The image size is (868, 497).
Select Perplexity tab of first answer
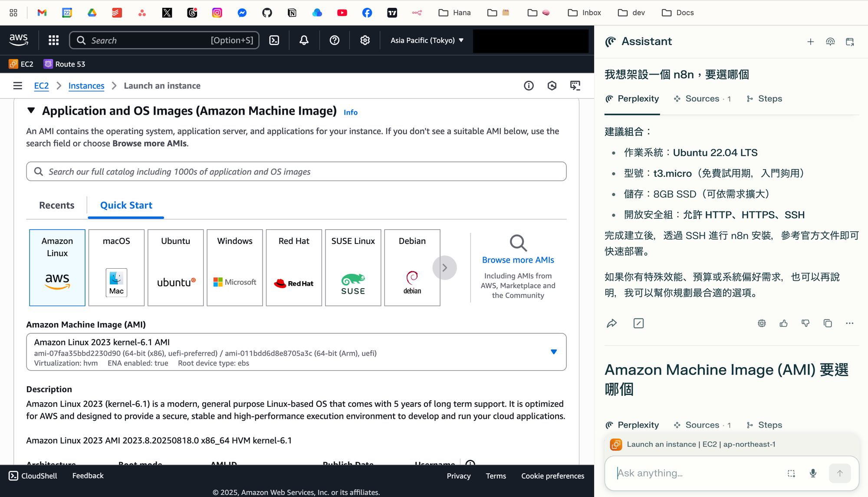point(632,99)
